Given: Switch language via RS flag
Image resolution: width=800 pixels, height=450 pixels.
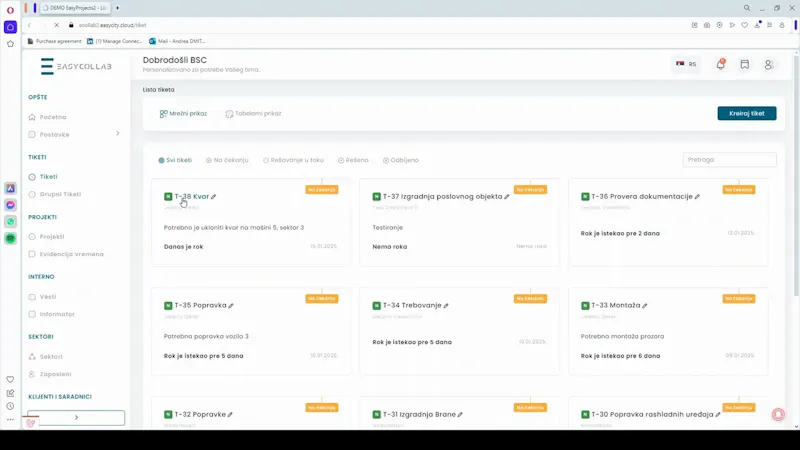Looking at the screenshot, I should pyautogui.click(x=686, y=64).
